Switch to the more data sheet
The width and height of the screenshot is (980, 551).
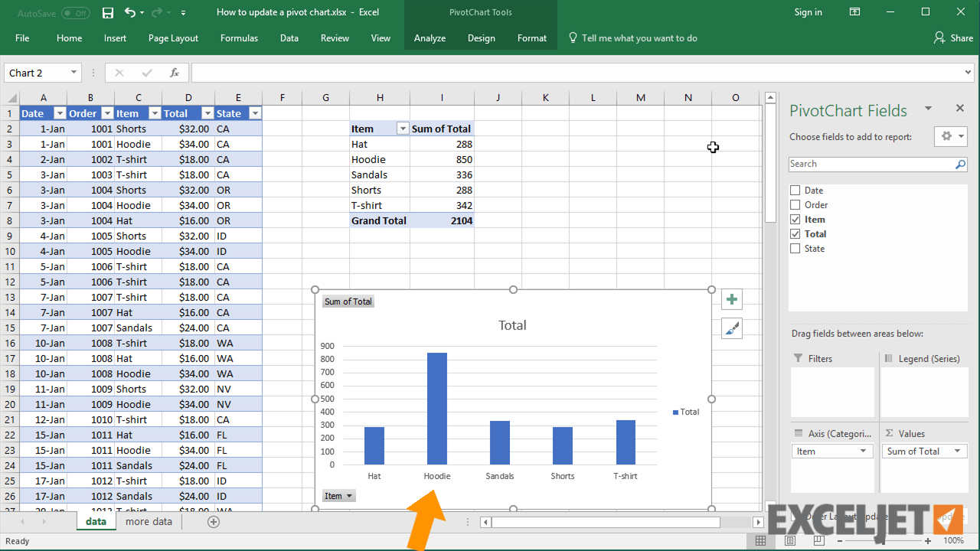149,521
